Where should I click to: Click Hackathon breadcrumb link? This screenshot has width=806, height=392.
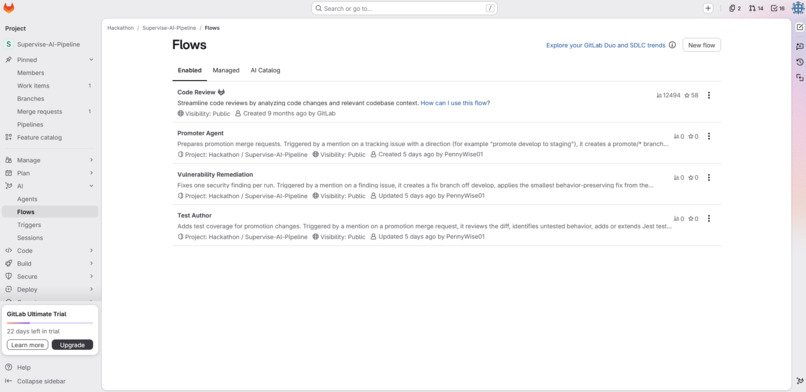point(120,28)
